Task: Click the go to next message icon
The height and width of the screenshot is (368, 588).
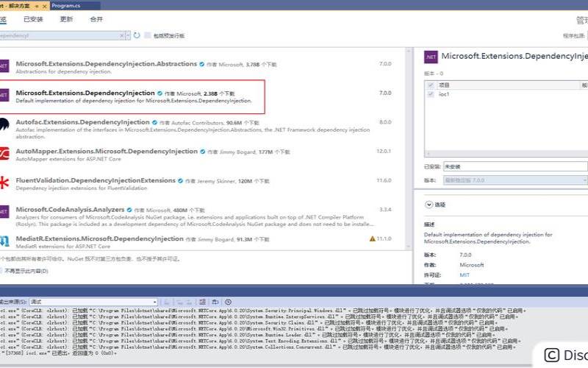Action: pyautogui.click(x=190, y=302)
